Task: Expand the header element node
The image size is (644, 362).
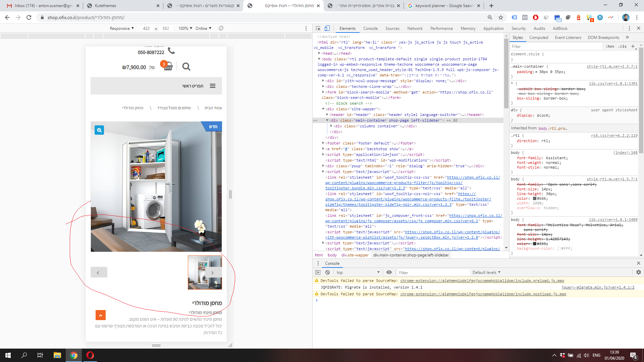Action: coord(327,115)
